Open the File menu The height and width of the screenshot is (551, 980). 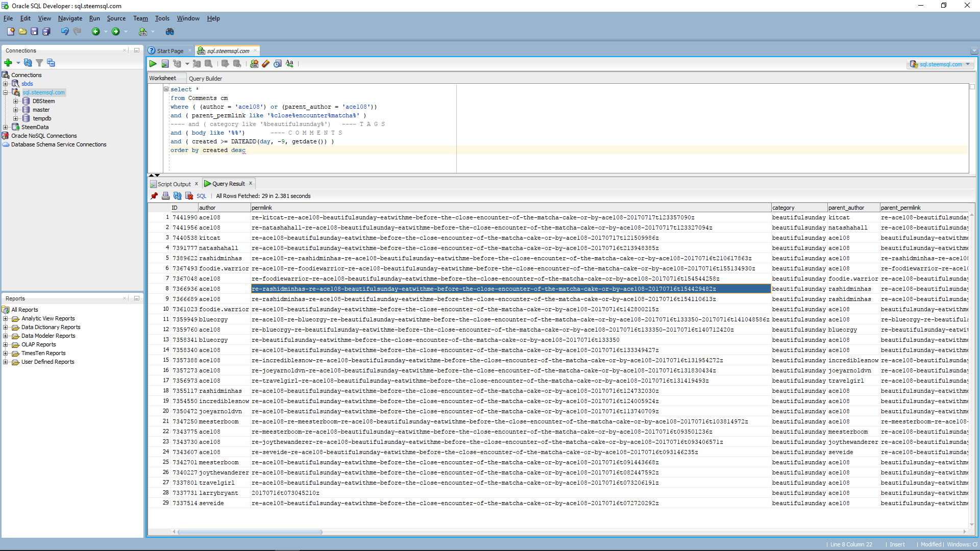click(8, 18)
